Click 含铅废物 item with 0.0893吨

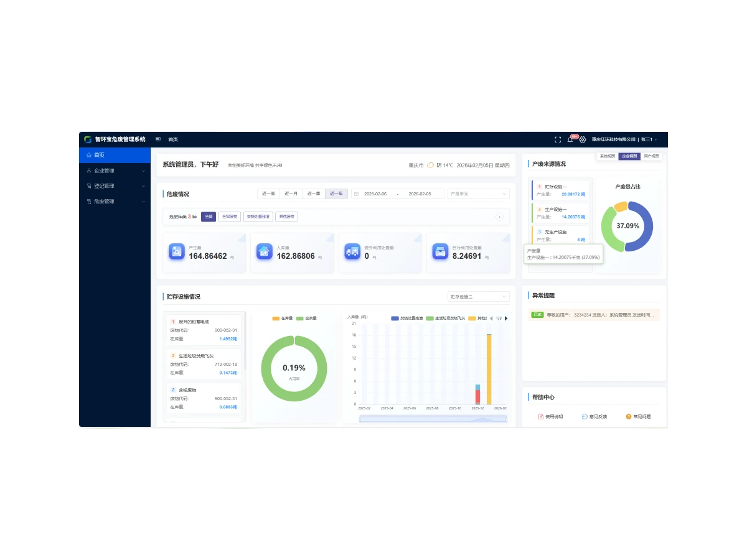[204, 398]
